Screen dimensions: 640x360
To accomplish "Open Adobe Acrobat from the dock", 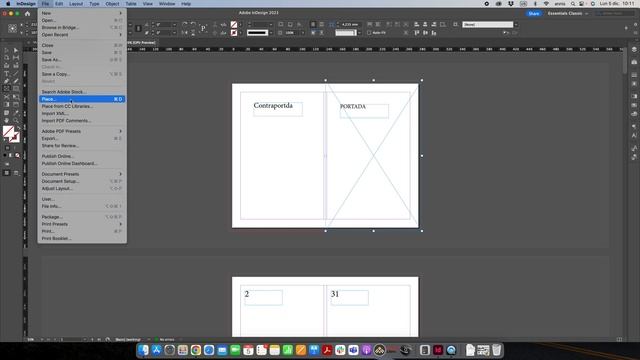I will (x=327, y=350).
